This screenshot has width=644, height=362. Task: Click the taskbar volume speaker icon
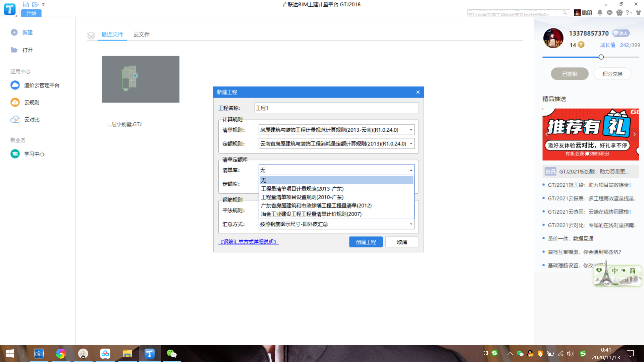[570, 354]
